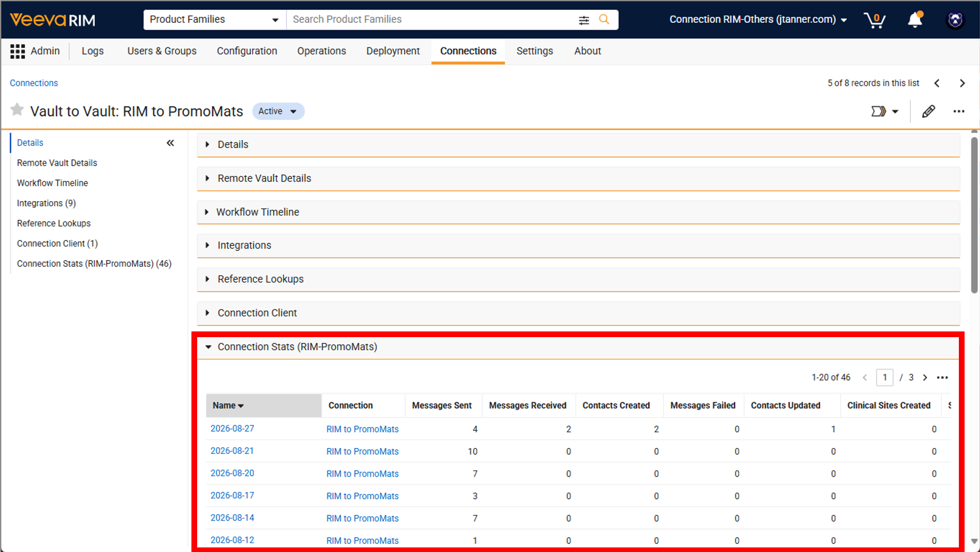Open the notifications bell
Viewport: 980px width, 552px height.
[x=915, y=19]
